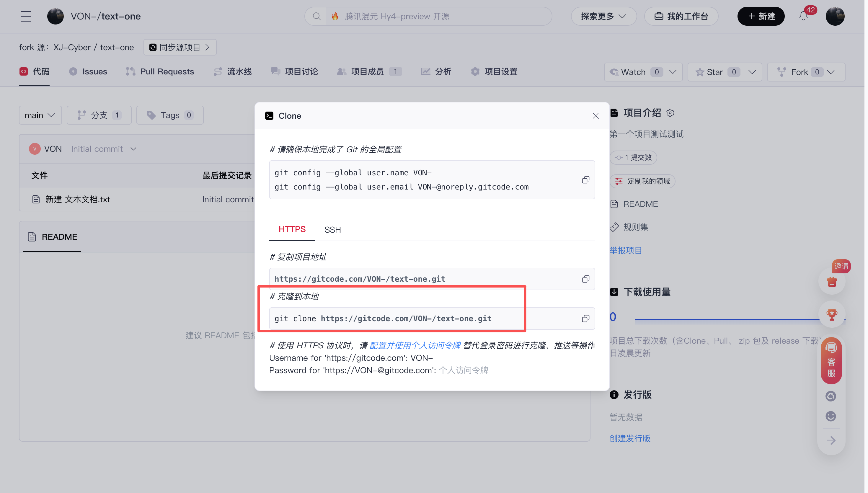The height and width of the screenshot is (493, 868).
Task: Copy the git config commands
Action: pos(585,180)
